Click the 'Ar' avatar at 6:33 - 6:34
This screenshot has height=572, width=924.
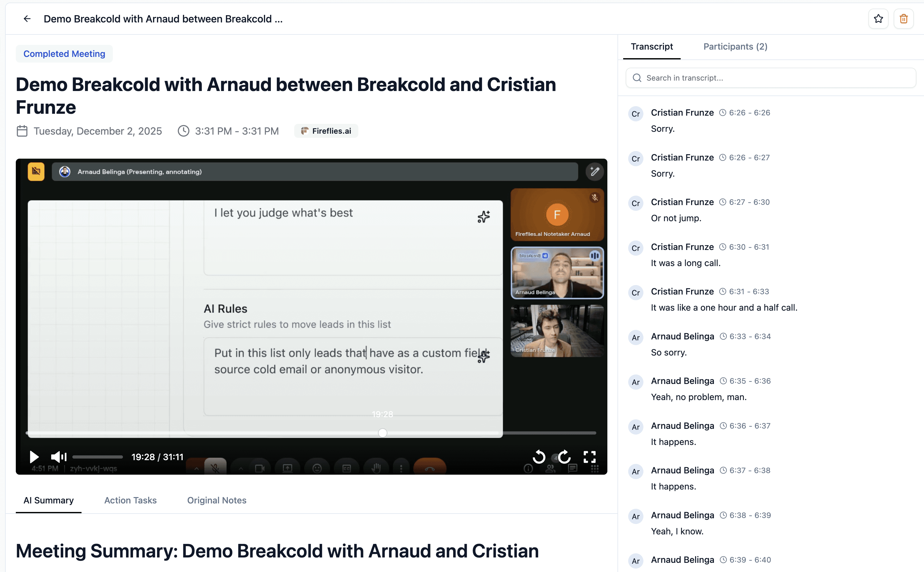coord(635,338)
